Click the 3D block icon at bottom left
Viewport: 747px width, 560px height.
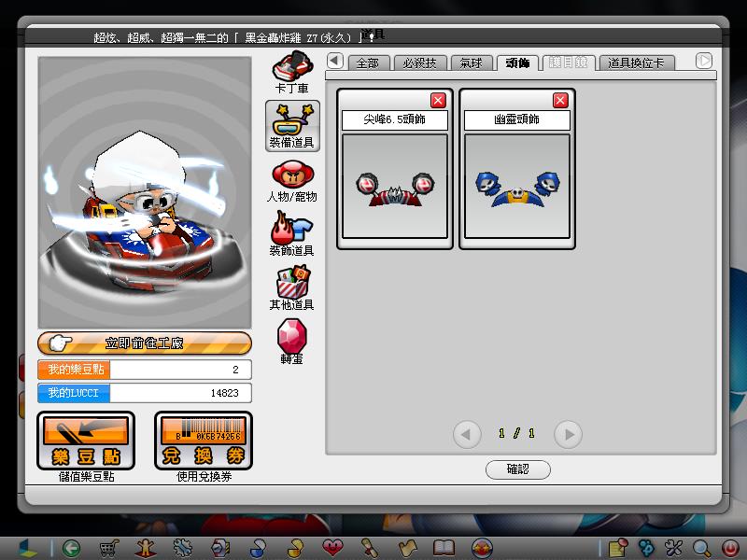[x=28, y=548]
